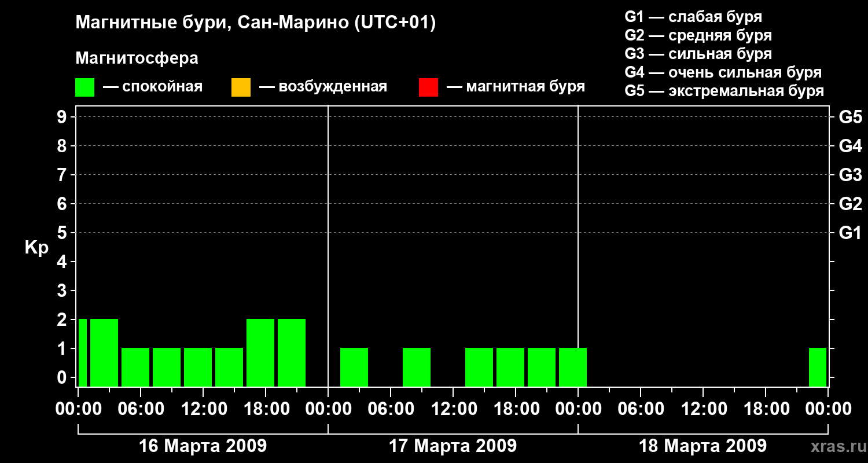Viewport: 868px width, 463px height.
Task: Click the '06:00' time label for 17 Марта
Action: point(391,409)
